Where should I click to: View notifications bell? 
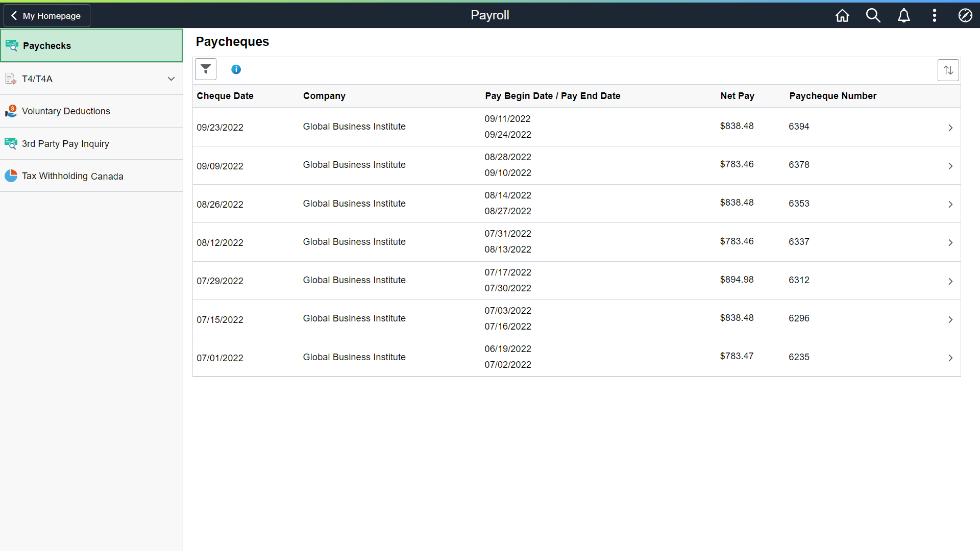tap(904, 15)
